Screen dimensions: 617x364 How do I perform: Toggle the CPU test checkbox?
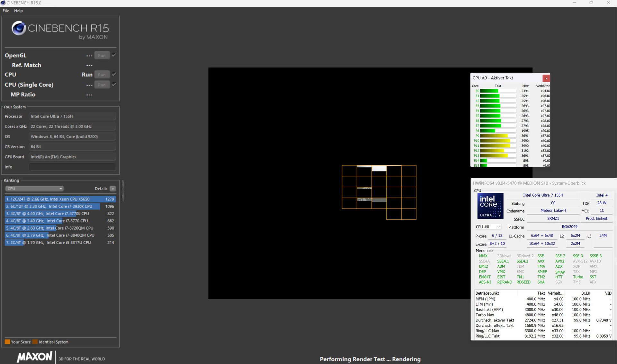(x=114, y=74)
